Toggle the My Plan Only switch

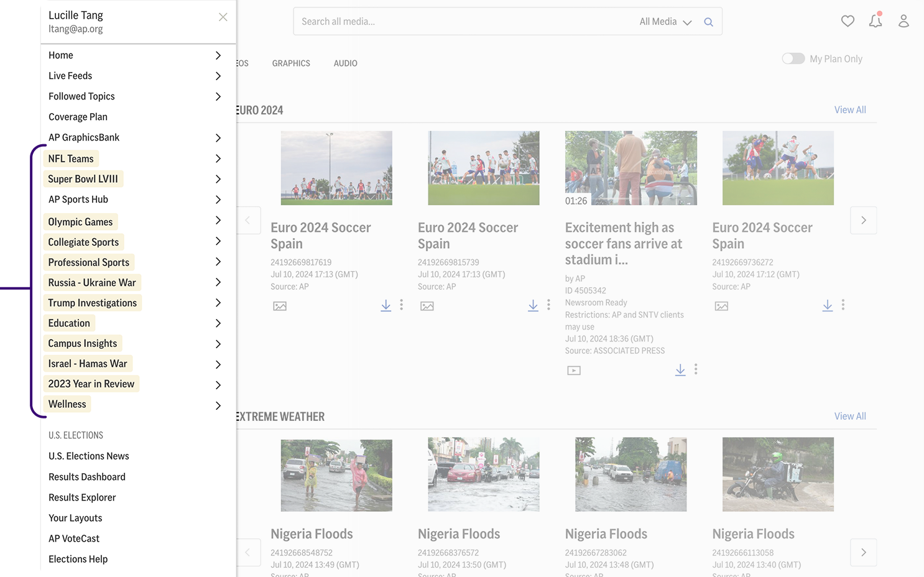(793, 58)
